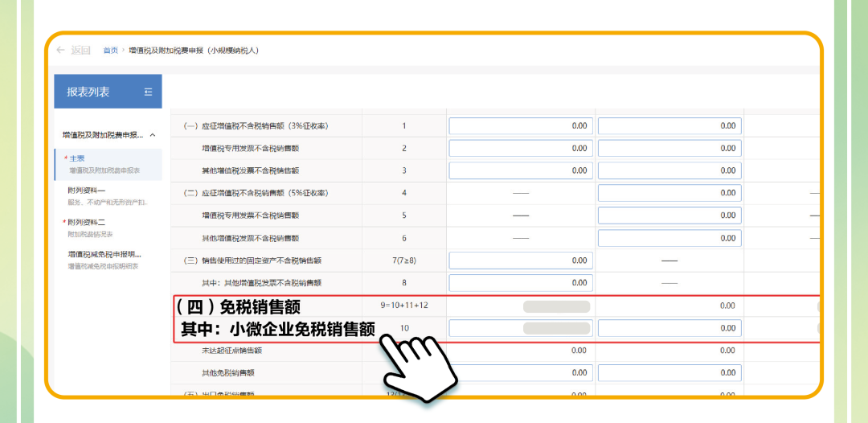868x423 pixels.
Task: Click the back arrow icon beside 返回
Action: click(61, 50)
